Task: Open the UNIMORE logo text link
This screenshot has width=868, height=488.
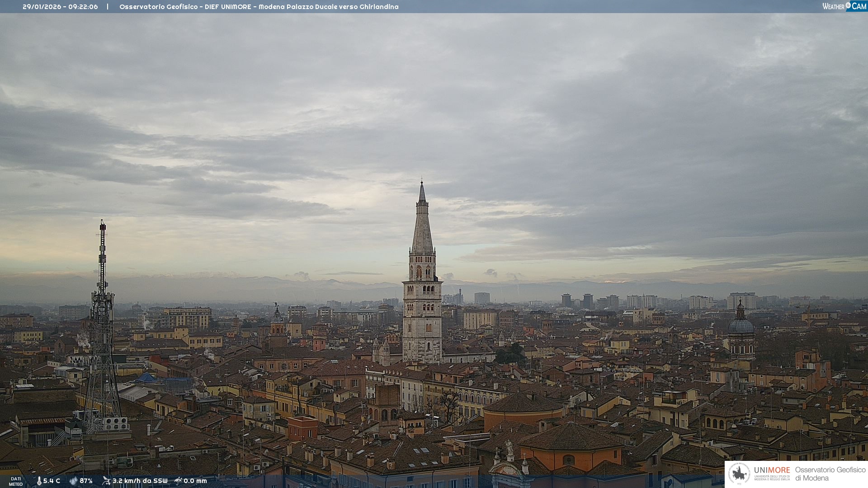Action: click(772, 470)
